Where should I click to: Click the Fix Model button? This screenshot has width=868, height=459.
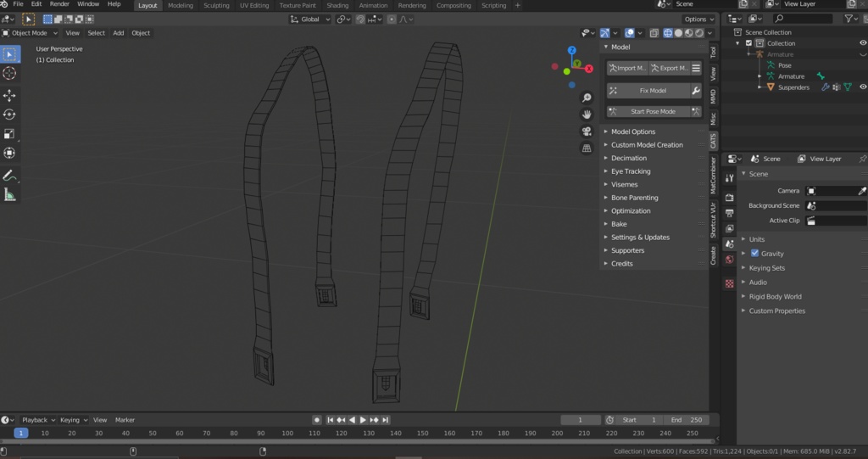(653, 90)
